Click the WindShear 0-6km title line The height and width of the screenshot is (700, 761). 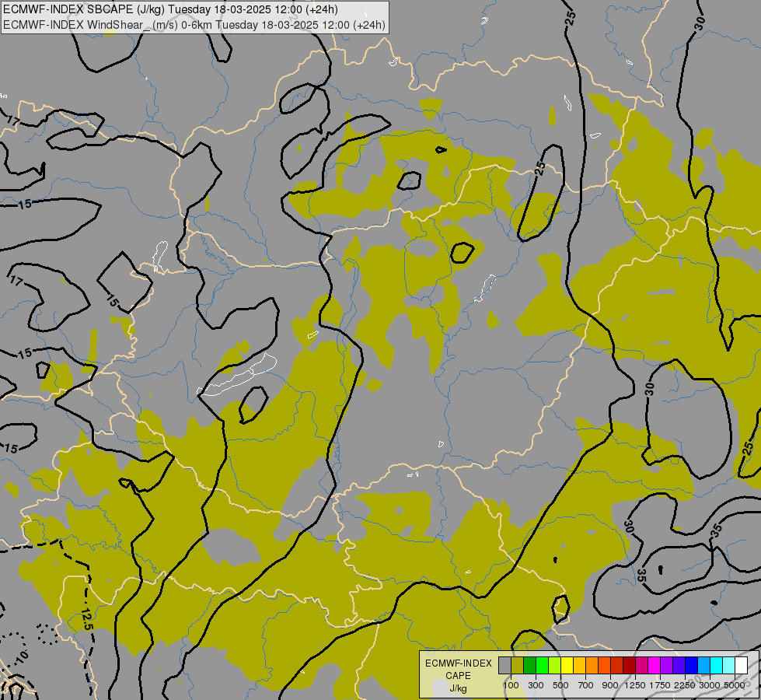click(x=194, y=25)
